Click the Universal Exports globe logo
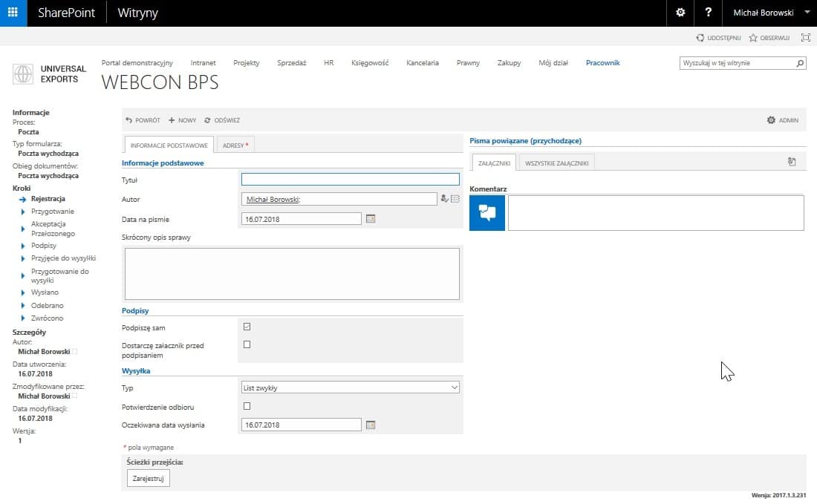The width and height of the screenshot is (817, 504). click(22, 74)
